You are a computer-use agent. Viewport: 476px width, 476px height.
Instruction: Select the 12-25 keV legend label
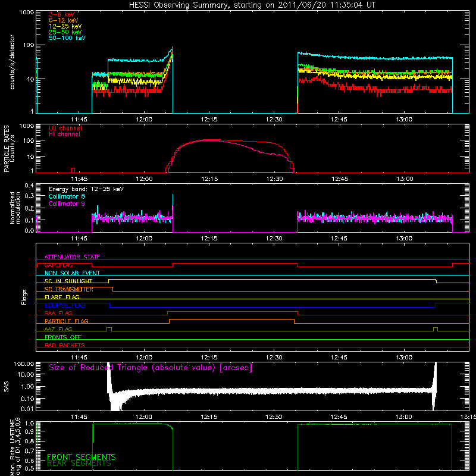(65, 26)
